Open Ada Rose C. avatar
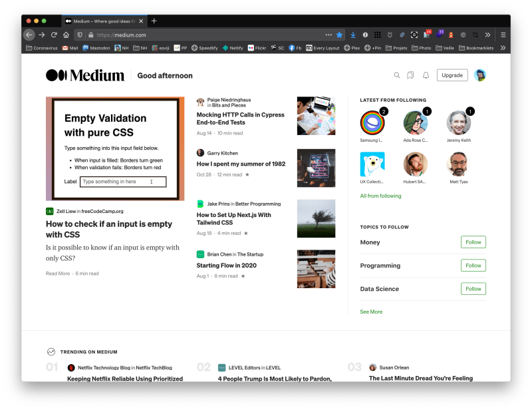The height and width of the screenshot is (410, 532). 415,122
